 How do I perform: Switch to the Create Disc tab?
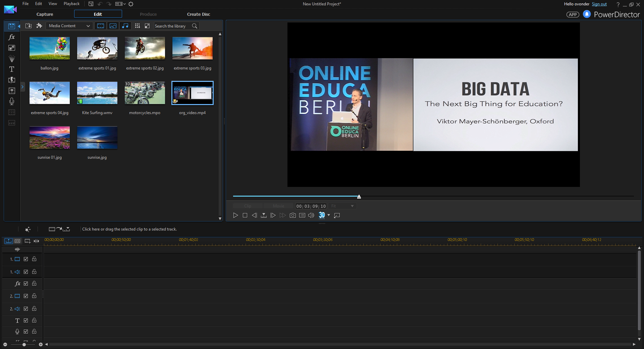199,14
